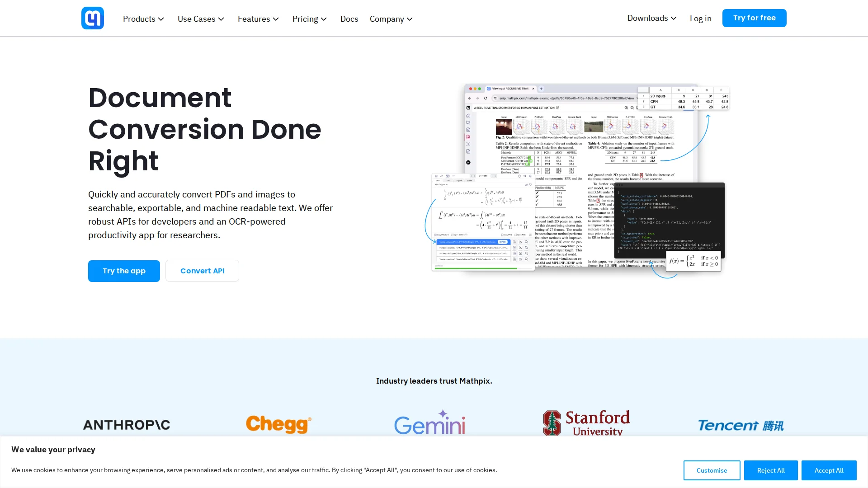Expand the Company menu
This screenshot has height=488, width=868.
[x=391, y=19]
